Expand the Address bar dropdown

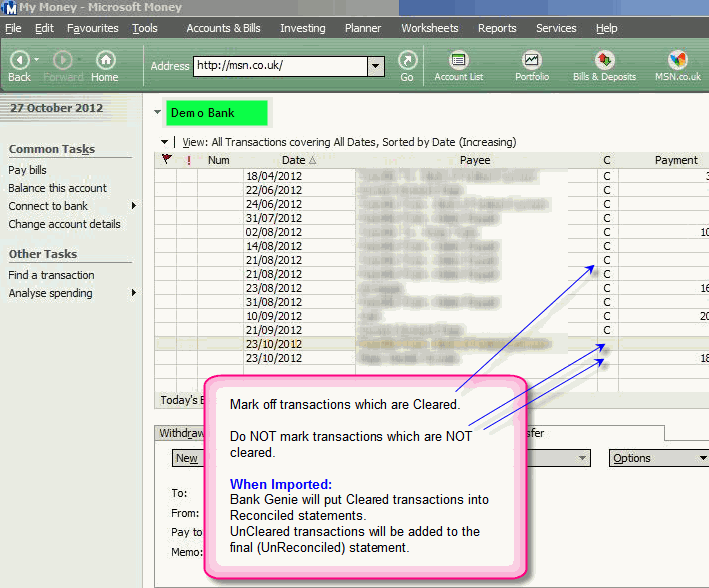click(x=375, y=66)
